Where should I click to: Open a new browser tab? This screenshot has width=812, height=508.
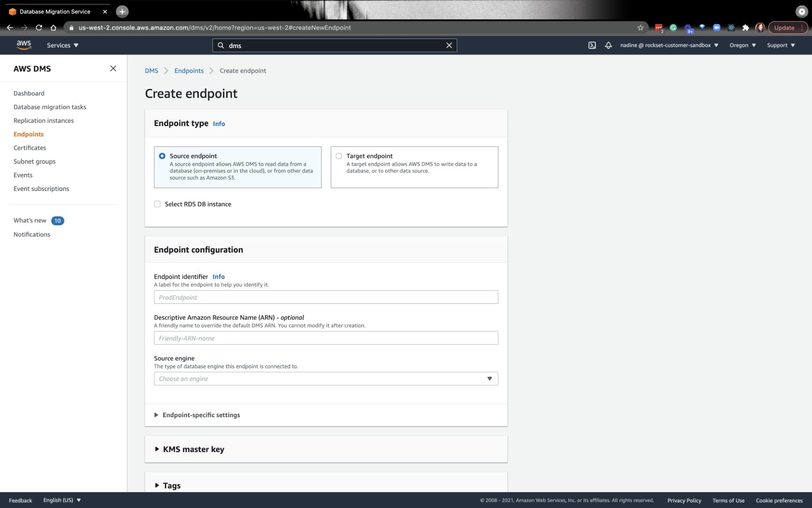(122, 11)
